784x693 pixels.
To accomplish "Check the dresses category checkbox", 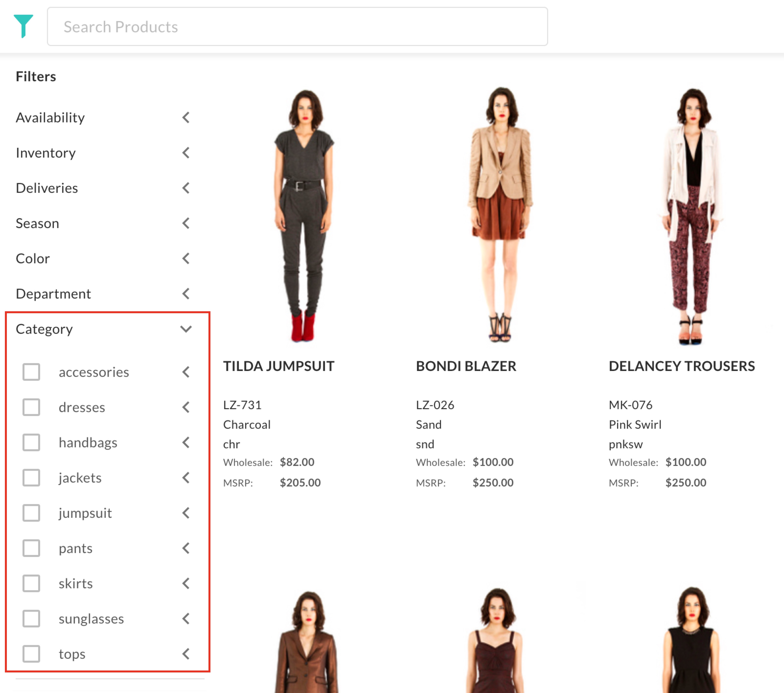I will [31, 407].
